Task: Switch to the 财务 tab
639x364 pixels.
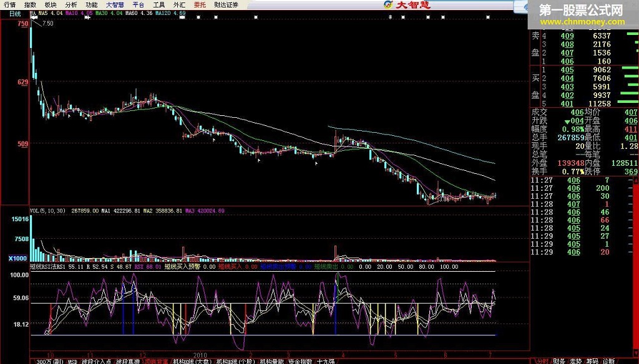Action: pyautogui.click(x=559, y=361)
